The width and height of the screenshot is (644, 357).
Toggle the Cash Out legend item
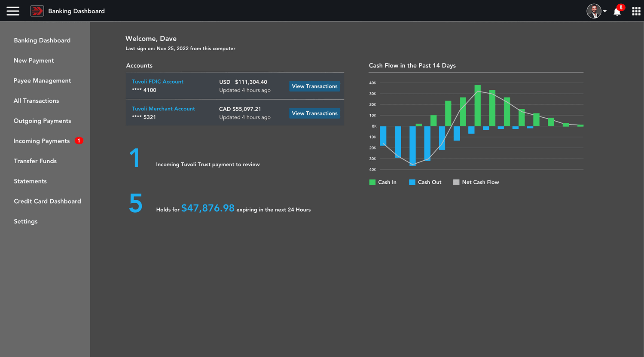click(425, 182)
